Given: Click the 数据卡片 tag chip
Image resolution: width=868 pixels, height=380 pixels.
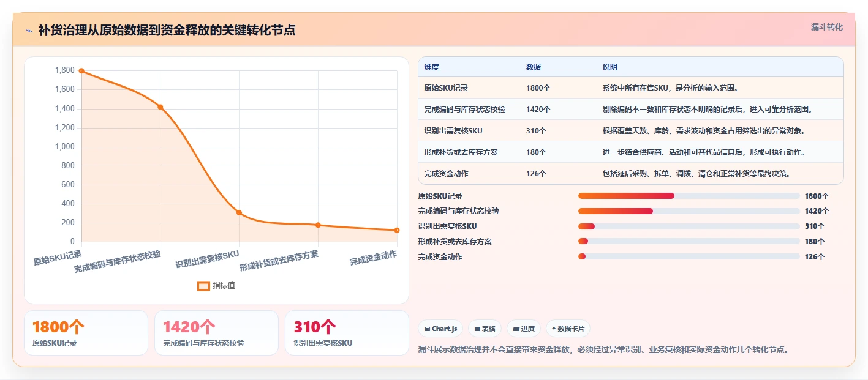Looking at the screenshot, I should click(568, 329).
